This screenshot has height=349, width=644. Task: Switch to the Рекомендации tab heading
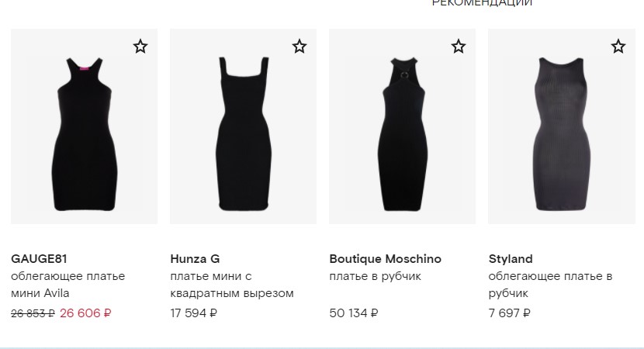[x=482, y=3]
